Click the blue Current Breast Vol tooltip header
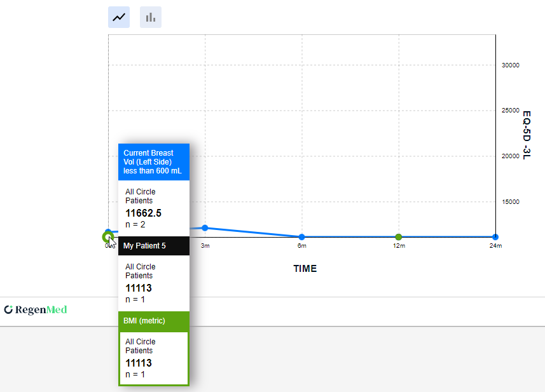The width and height of the screenshot is (545, 392). [153, 162]
